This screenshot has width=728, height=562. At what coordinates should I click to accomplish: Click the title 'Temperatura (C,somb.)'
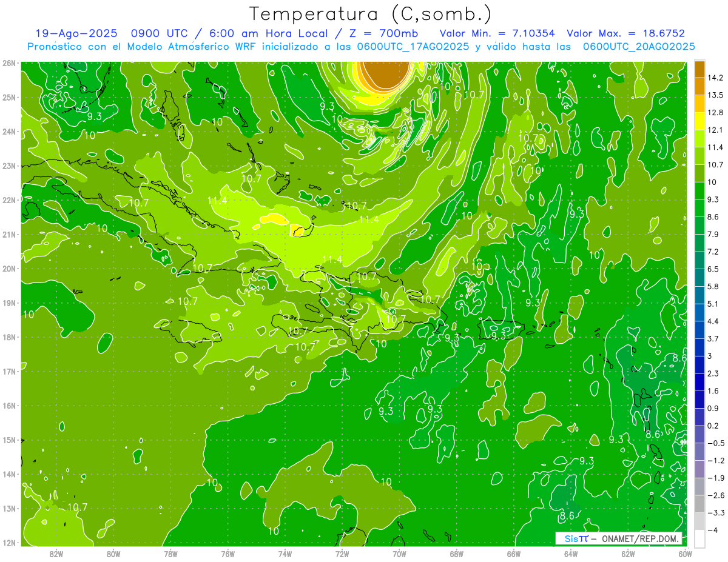[371, 13]
